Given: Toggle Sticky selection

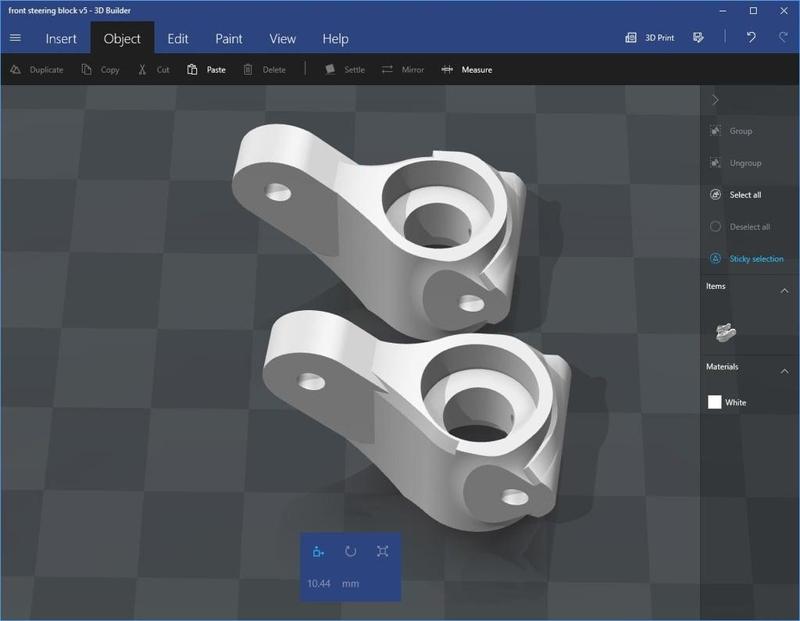Looking at the screenshot, I should pos(746,259).
